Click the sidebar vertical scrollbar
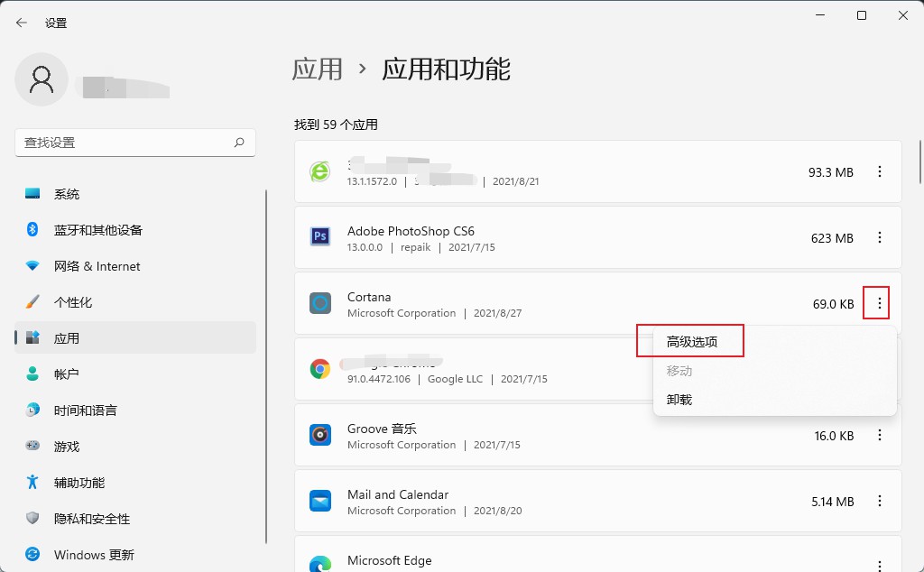 [x=266, y=366]
